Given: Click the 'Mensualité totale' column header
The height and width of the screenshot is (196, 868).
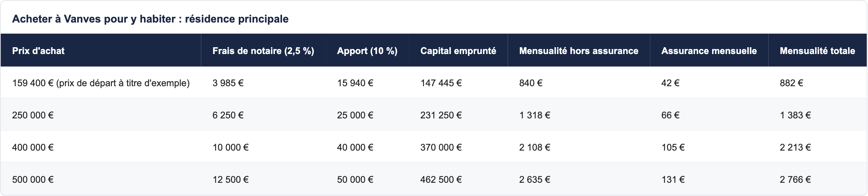Looking at the screenshot, I should coord(818,50).
